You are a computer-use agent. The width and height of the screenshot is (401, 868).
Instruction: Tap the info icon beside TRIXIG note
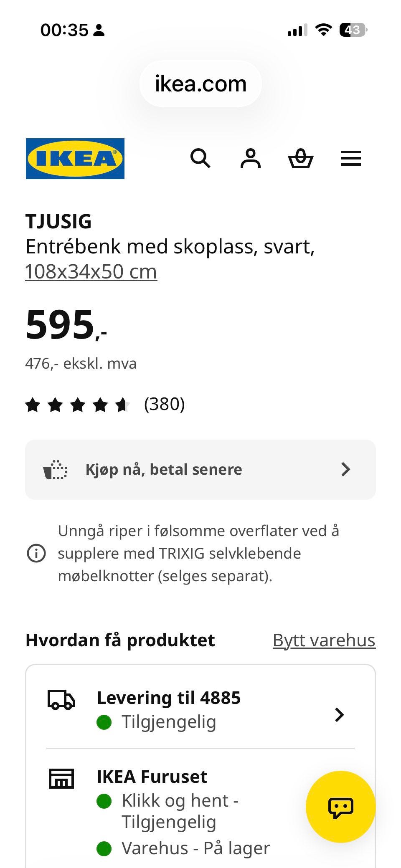click(x=36, y=554)
